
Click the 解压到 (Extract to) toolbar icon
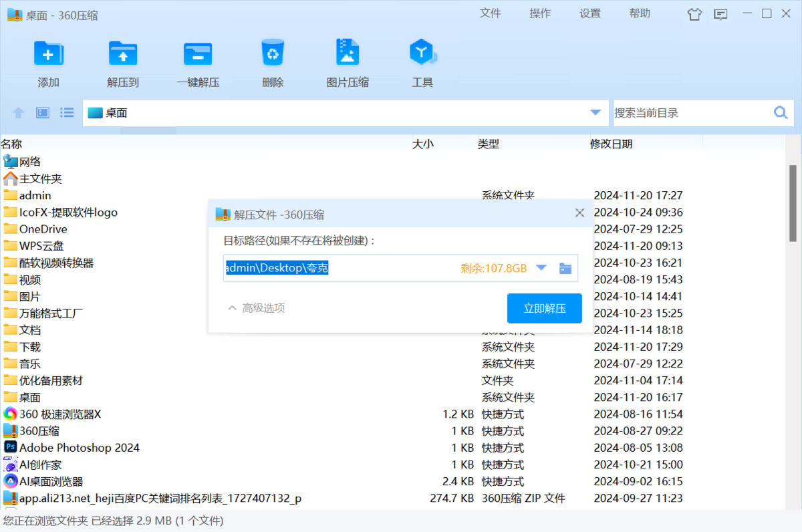click(x=123, y=53)
